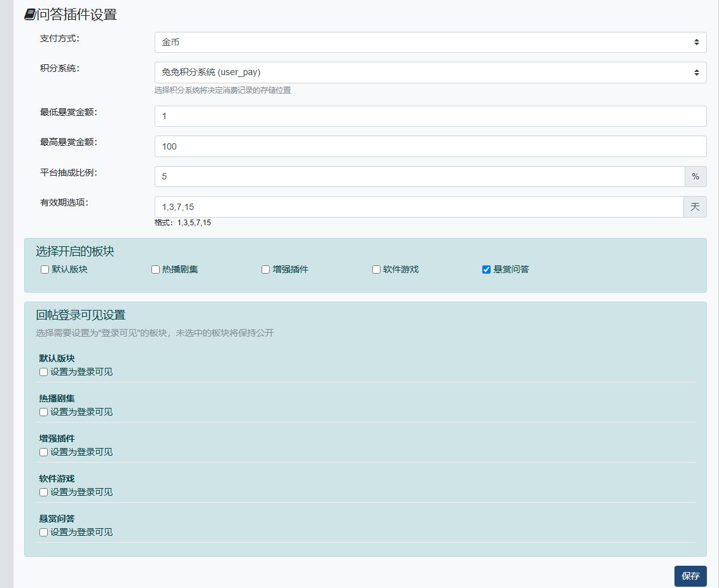
Task: Check the 增强插件 board checkbox
Action: pos(266,270)
